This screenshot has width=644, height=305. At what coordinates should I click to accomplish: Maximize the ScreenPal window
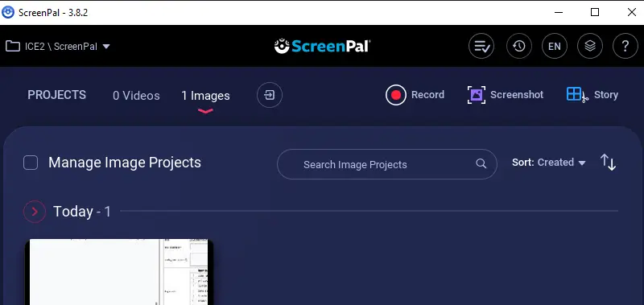(x=594, y=12)
